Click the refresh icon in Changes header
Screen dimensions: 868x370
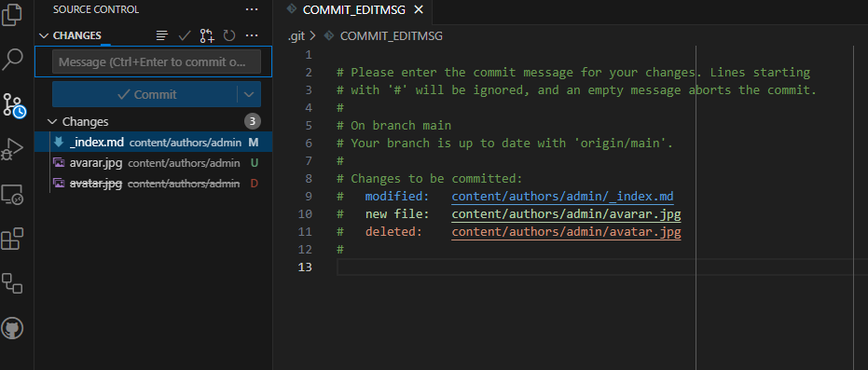point(229,36)
